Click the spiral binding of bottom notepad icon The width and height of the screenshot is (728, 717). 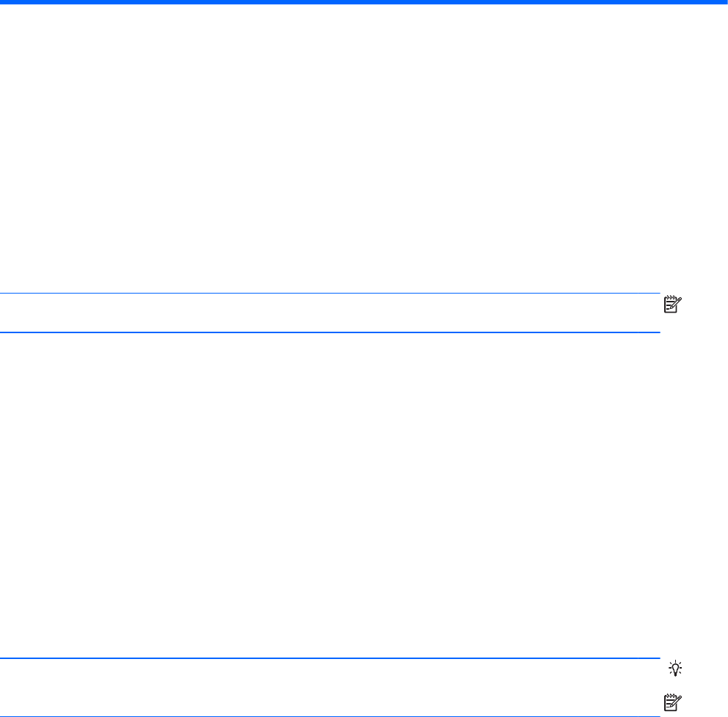[x=670, y=695]
